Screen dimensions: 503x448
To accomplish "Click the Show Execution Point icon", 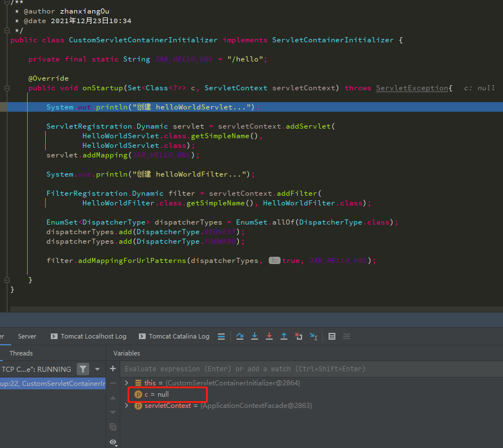I will tap(221, 336).
